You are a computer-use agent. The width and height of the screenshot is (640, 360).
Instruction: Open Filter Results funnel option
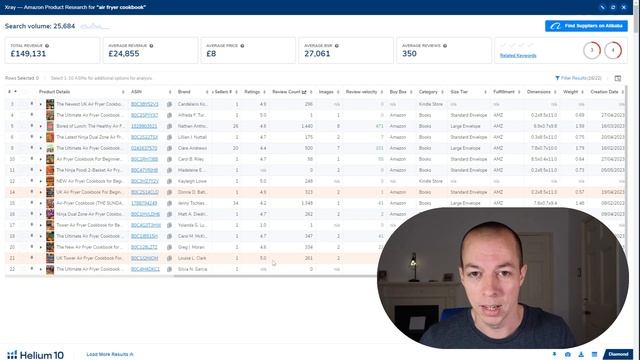coord(578,78)
